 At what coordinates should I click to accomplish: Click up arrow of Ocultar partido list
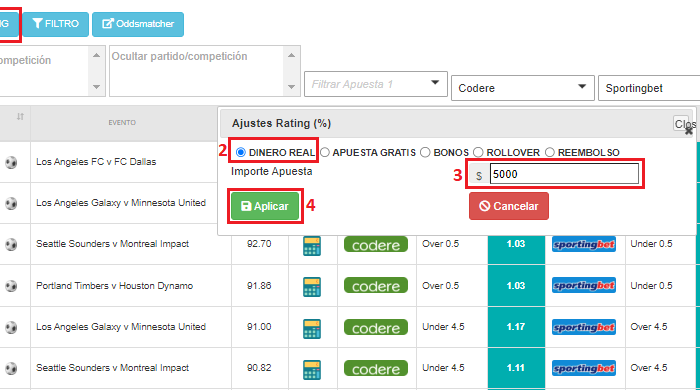(292, 55)
